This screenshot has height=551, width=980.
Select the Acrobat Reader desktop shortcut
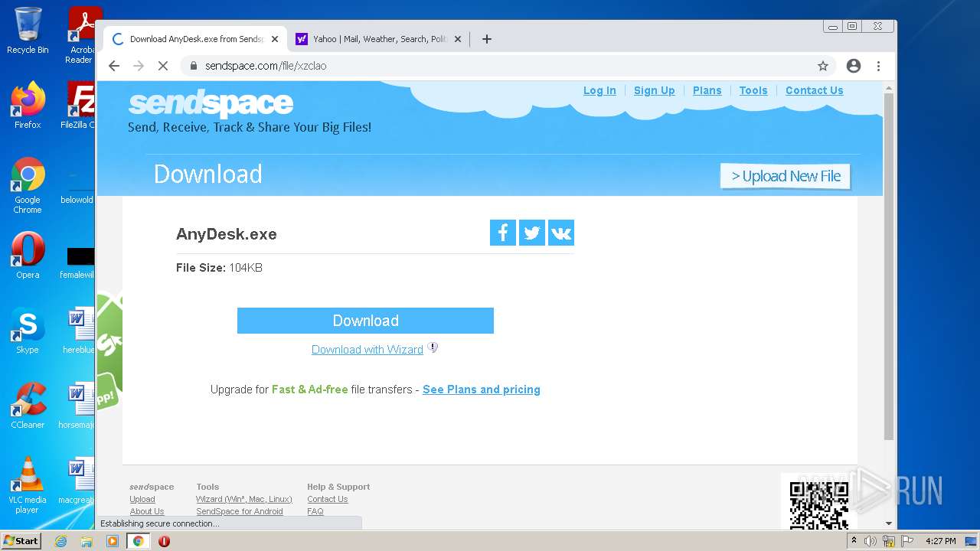point(81,35)
